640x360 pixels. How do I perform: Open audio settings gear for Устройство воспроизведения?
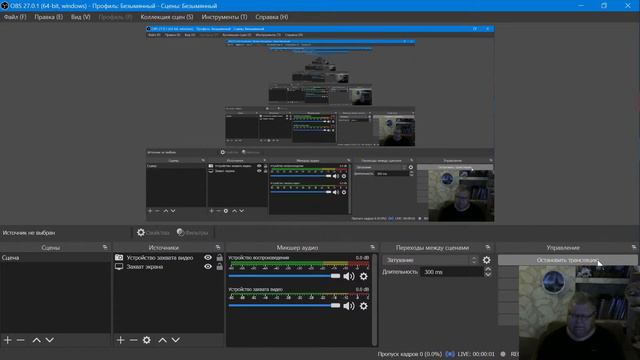(363, 276)
